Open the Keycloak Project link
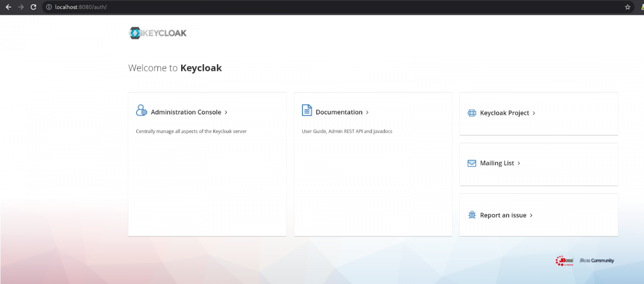The width and height of the screenshot is (644, 284). [504, 113]
